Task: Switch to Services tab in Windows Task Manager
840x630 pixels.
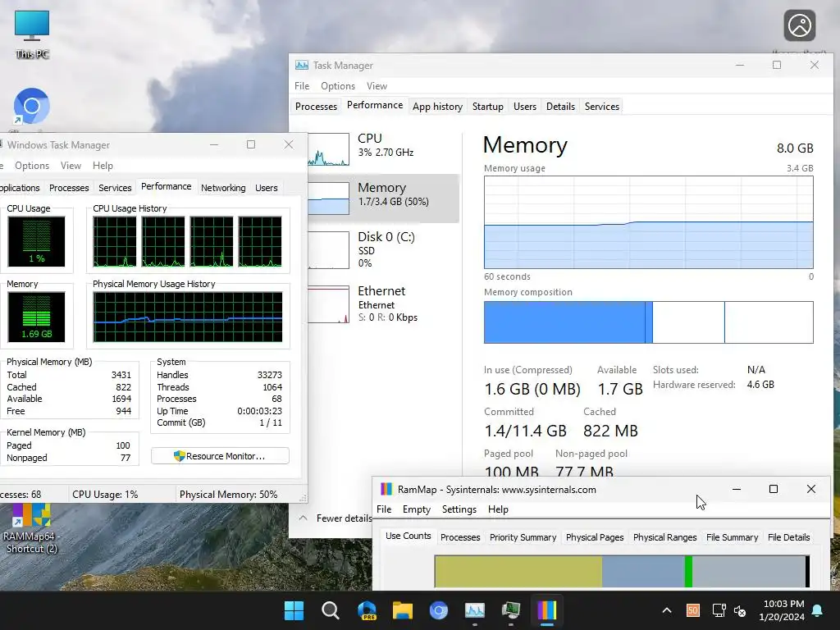Action: [x=115, y=188]
